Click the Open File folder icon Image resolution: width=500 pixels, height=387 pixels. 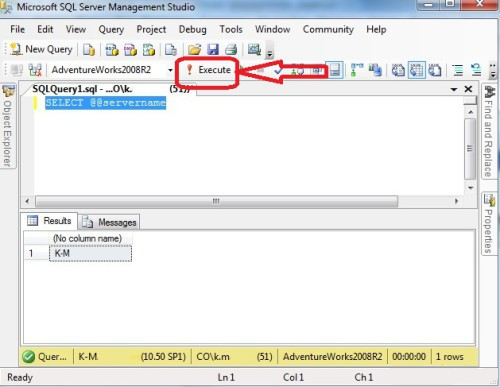coord(194,50)
